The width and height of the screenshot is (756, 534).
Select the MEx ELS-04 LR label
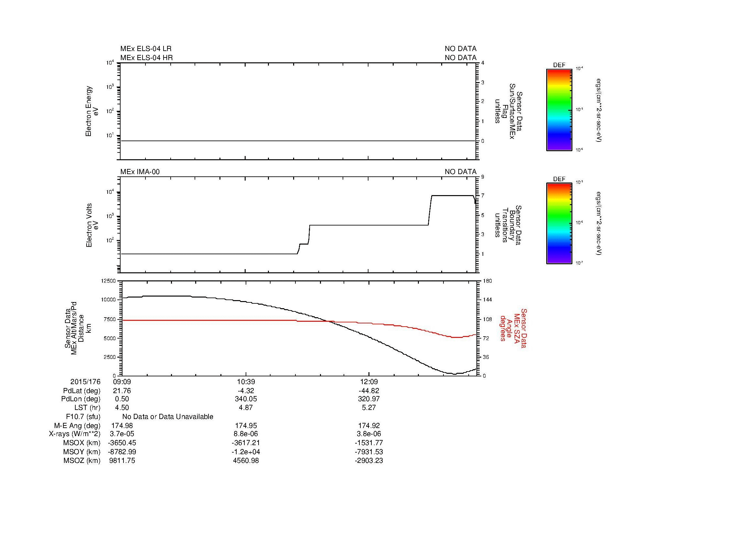click(x=145, y=49)
